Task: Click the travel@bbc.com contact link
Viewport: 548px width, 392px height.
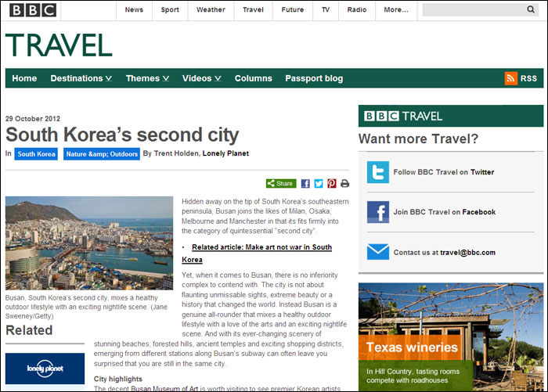Action: (x=467, y=252)
